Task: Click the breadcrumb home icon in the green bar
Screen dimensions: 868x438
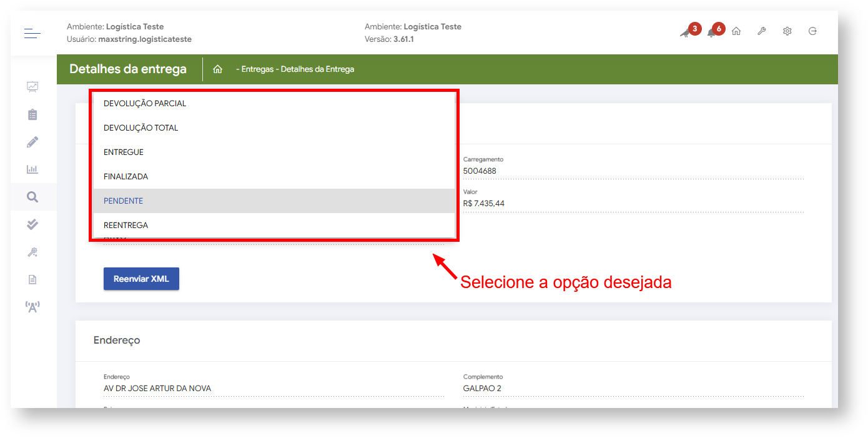Action: coord(218,69)
